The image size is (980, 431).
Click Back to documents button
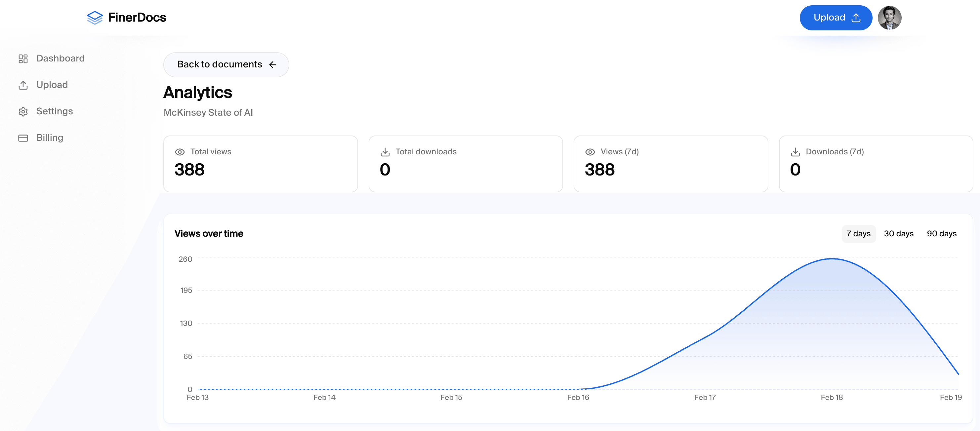click(226, 65)
